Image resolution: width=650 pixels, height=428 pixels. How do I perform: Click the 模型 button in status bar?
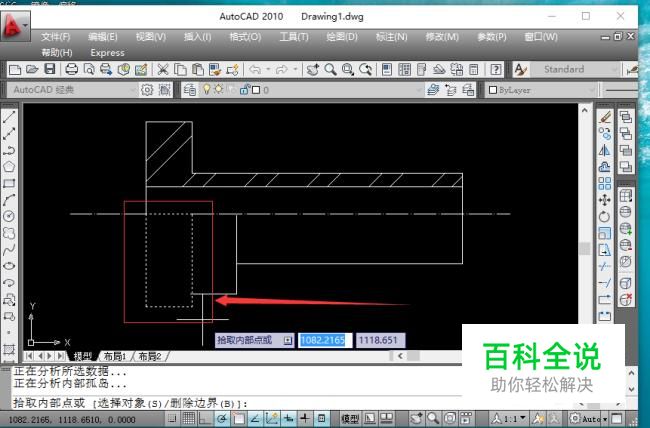pos(349,418)
